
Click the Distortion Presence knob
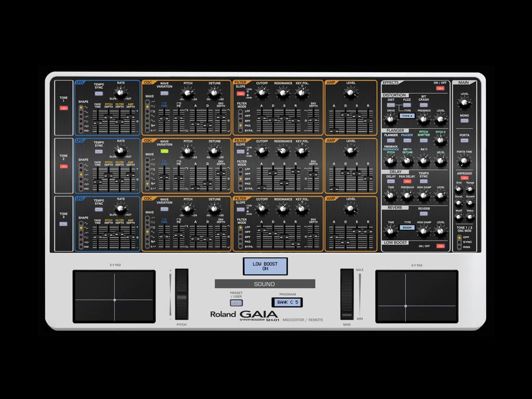tap(423, 119)
